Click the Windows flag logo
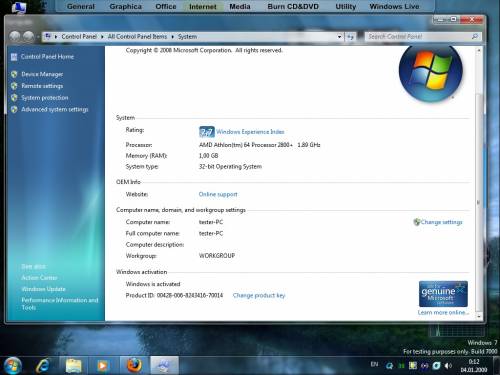The width and height of the screenshot is (500, 375). (x=431, y=72)
